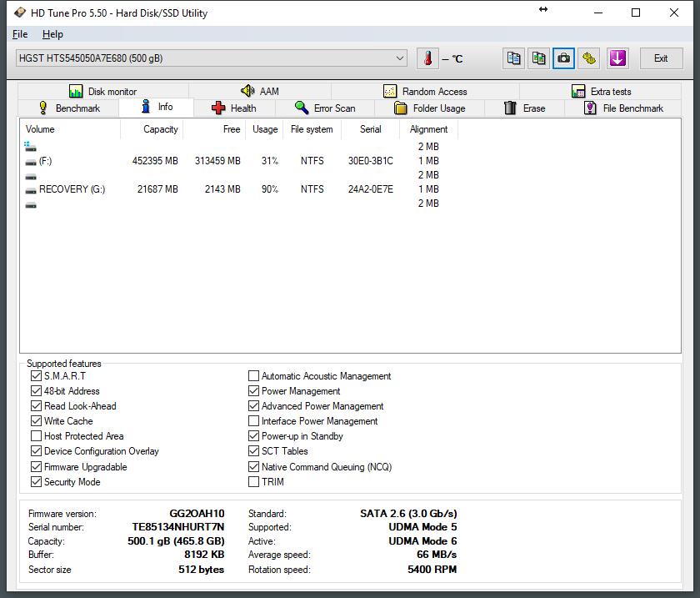
Task: Switch to the Health tab
Action: tap(234, 108)
